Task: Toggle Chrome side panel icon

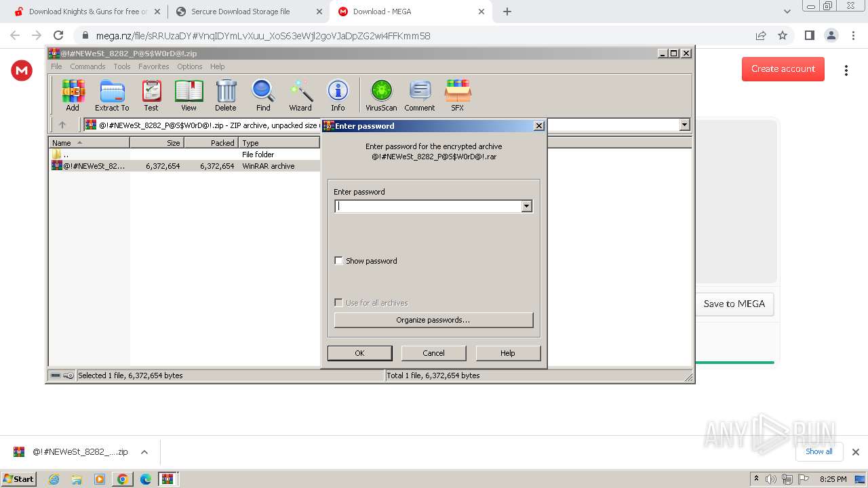Action: (809, 35)
